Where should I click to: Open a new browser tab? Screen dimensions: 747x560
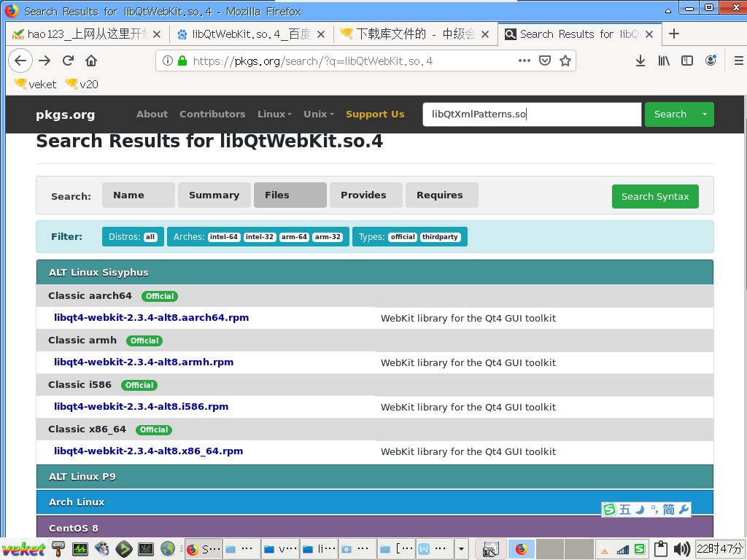(x=673, y=34)
